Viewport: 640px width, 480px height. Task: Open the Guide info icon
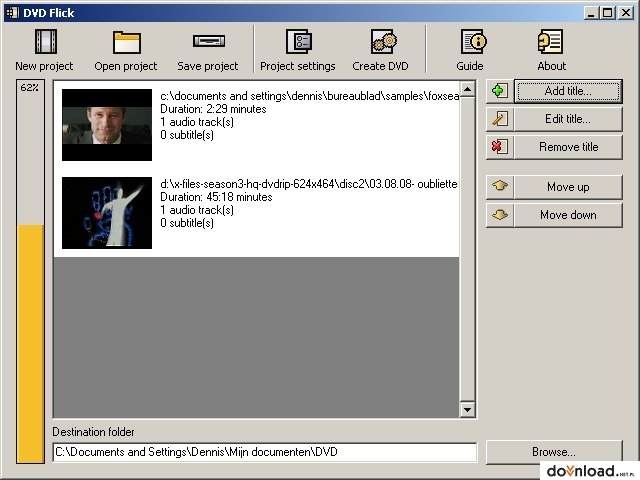point(473,41)
